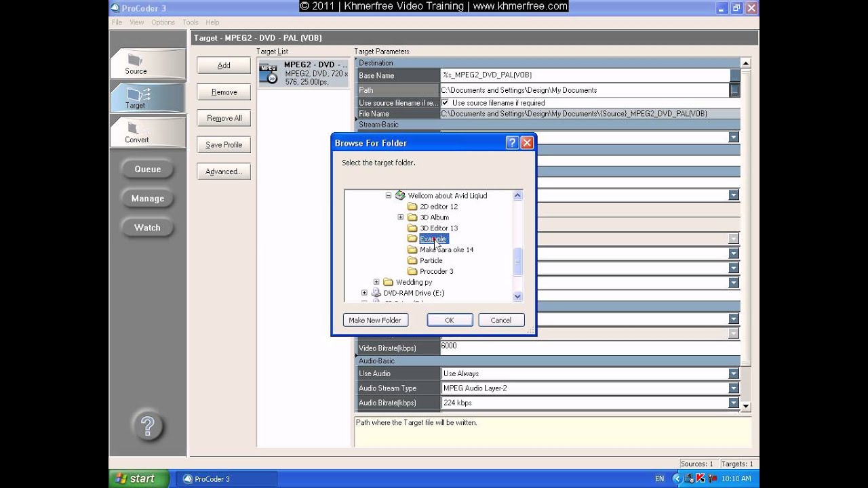Open the Audio Bitrate(kbps) dropdown
868x488 pixels.
(x=734, y=403)
